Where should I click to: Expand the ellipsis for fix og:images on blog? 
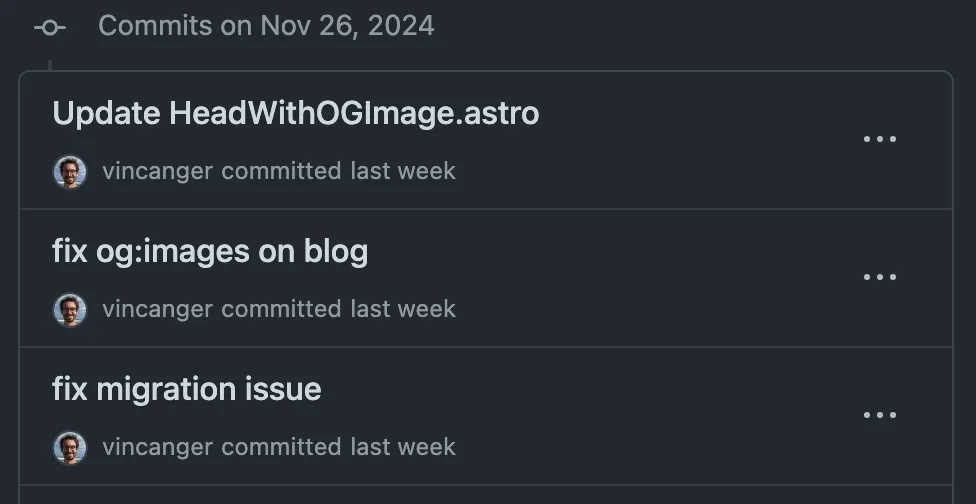[x=879, y=277]
